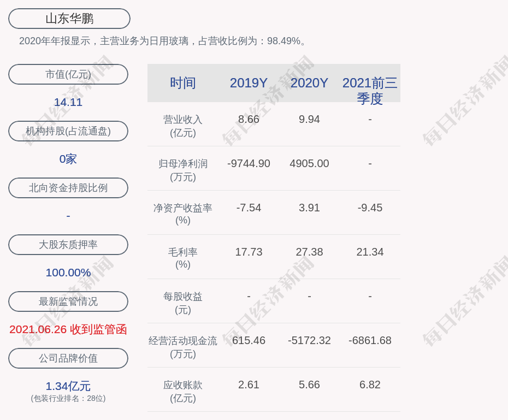Viewport: 508px width, 420px height.
Task: Select gross margin 21.34
Action: point(370,252)
